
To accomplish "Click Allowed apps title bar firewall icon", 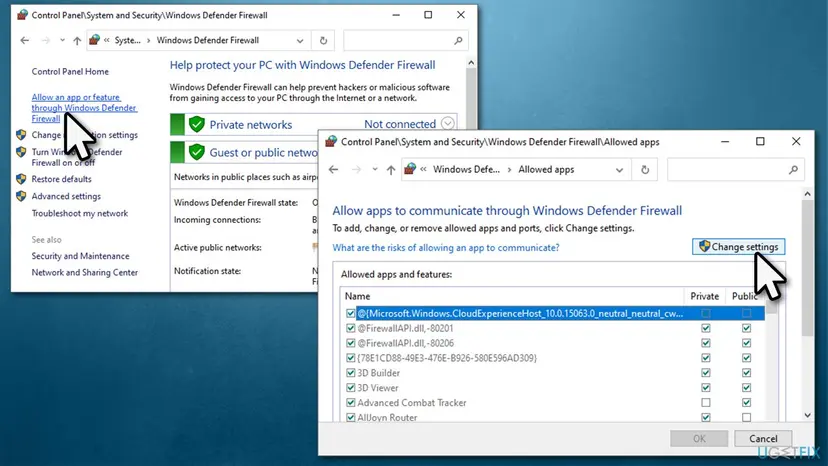I will pos(331,142).
